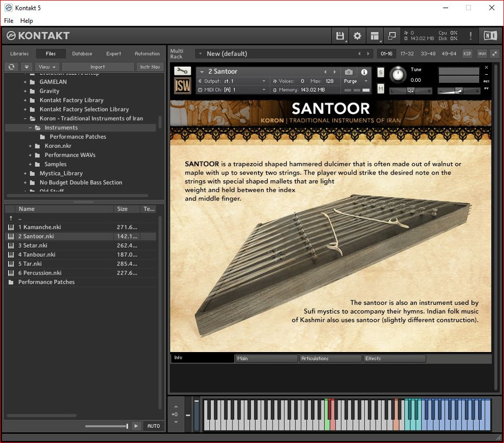
Task: Switch rack page to 49-64
Action: pyautogui.click(x=449, y=54)
